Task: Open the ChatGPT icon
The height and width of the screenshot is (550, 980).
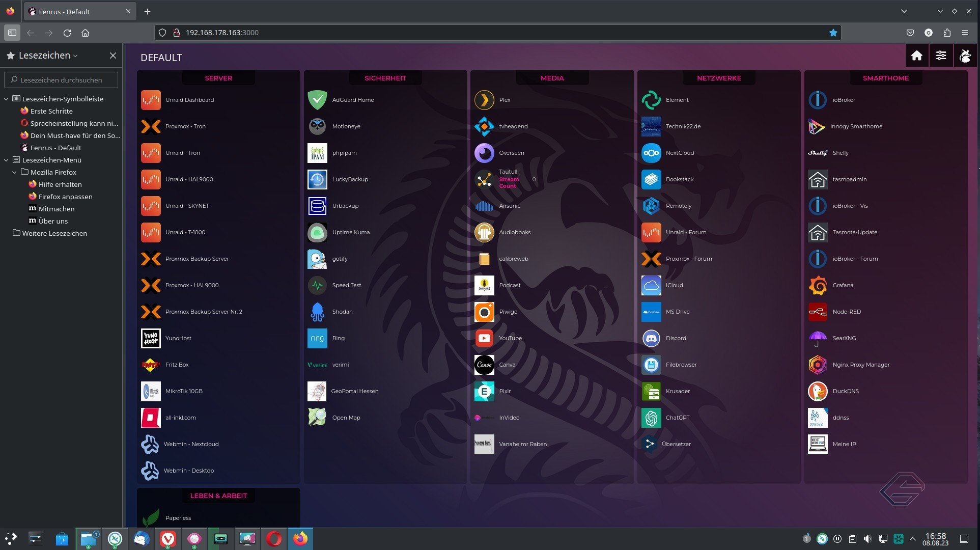Action: point(651,418)
